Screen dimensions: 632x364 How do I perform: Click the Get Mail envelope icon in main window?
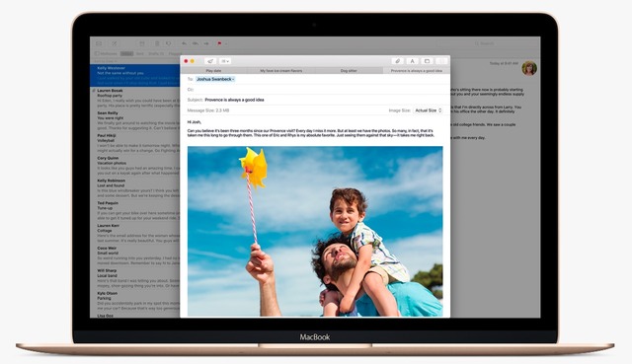[99, 43]
